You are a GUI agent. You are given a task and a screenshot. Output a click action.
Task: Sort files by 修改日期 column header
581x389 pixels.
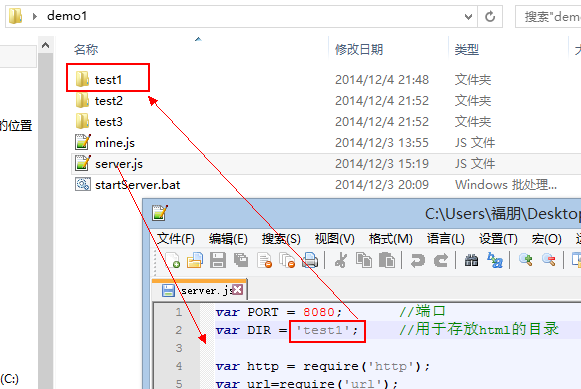coord(359,49)
